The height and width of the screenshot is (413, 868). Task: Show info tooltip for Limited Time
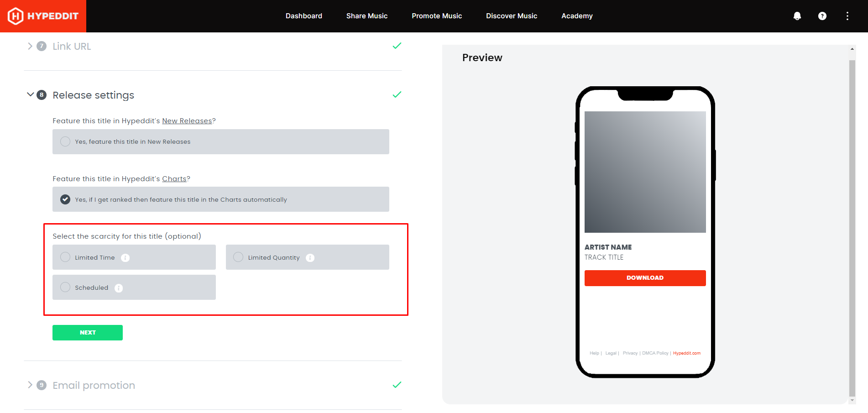[125, 258]
